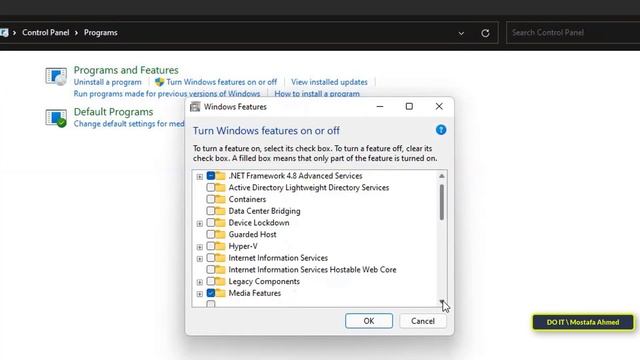The width and height of the screenshot is (640, 360).
Task: Select the Guarded Host row text
Action: tap(252, 234)
